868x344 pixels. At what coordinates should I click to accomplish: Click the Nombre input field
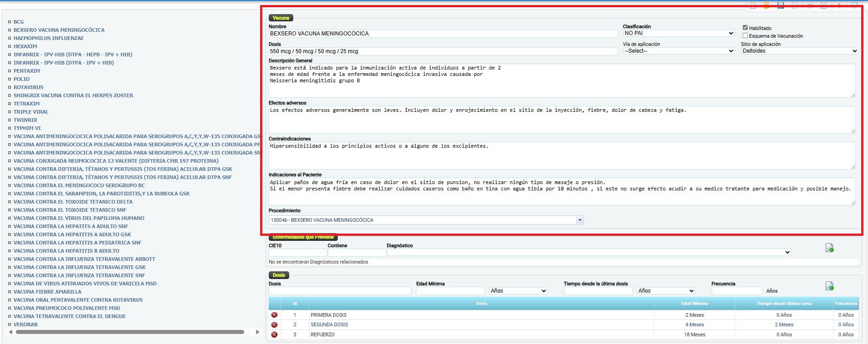click(x=443, y=34)
